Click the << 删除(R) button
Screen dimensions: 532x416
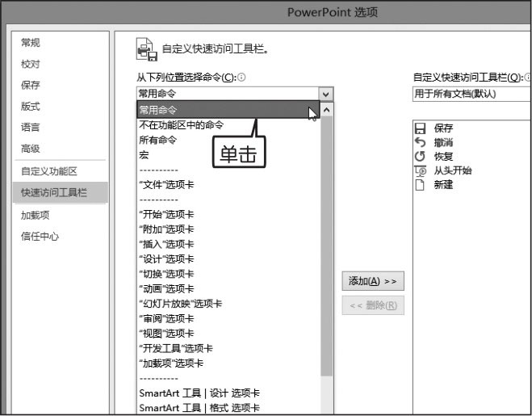tap(372, 305)
